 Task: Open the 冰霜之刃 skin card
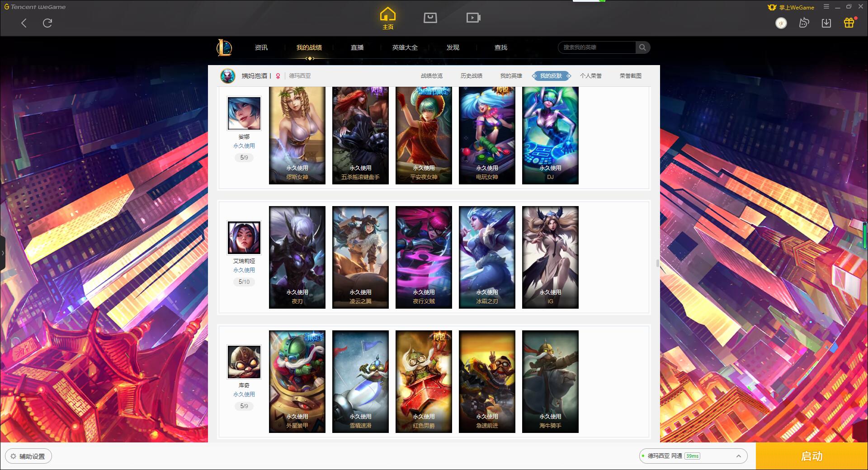click(x=487, y=257)
